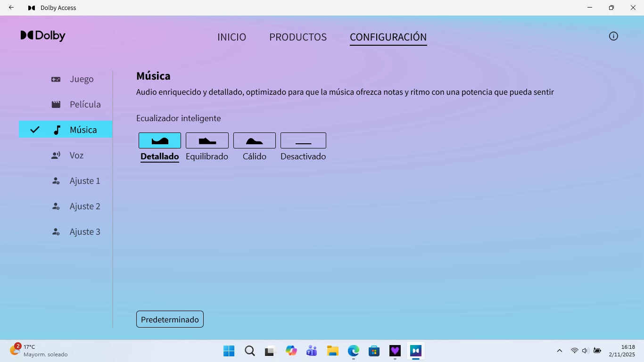The width and height of the screenshot is (644, 362).
Task: Open File Explorer from the taskbar
Action: (333, 351)
